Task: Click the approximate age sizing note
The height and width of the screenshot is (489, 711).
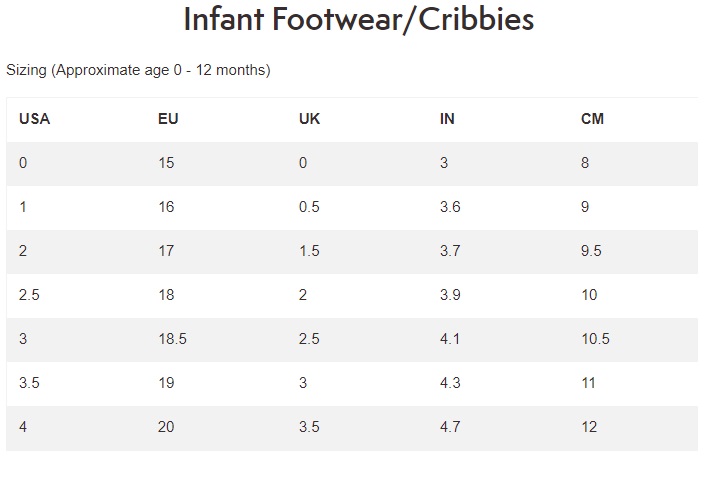Action: click(138, 70)
